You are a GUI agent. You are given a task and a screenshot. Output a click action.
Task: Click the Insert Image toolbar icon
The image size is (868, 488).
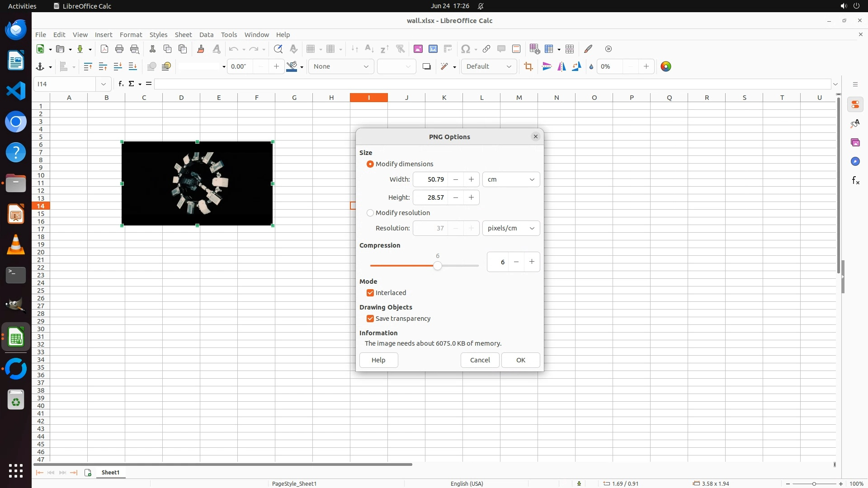(x=418, y=49)
